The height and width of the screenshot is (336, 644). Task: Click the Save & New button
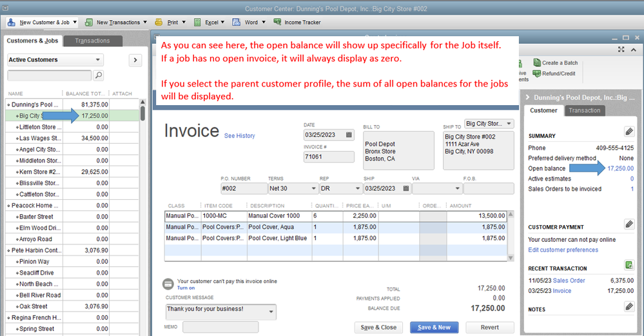(434, 328)
